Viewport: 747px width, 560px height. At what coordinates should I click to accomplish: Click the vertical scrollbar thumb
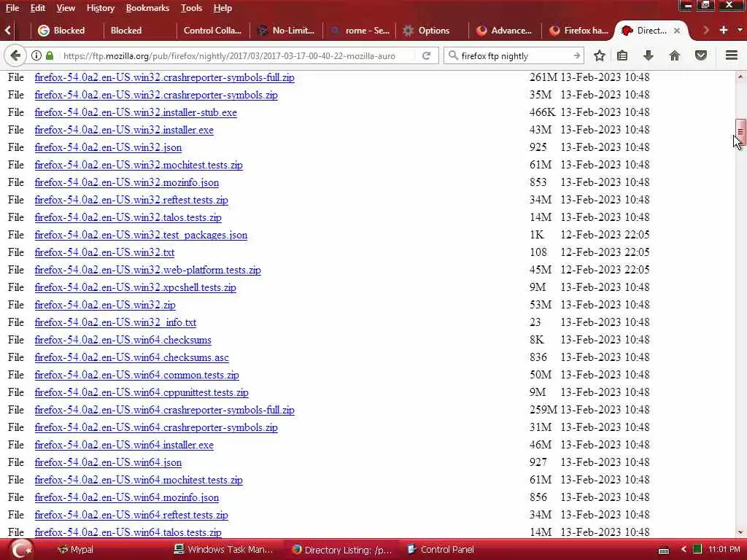coord(740,131)
